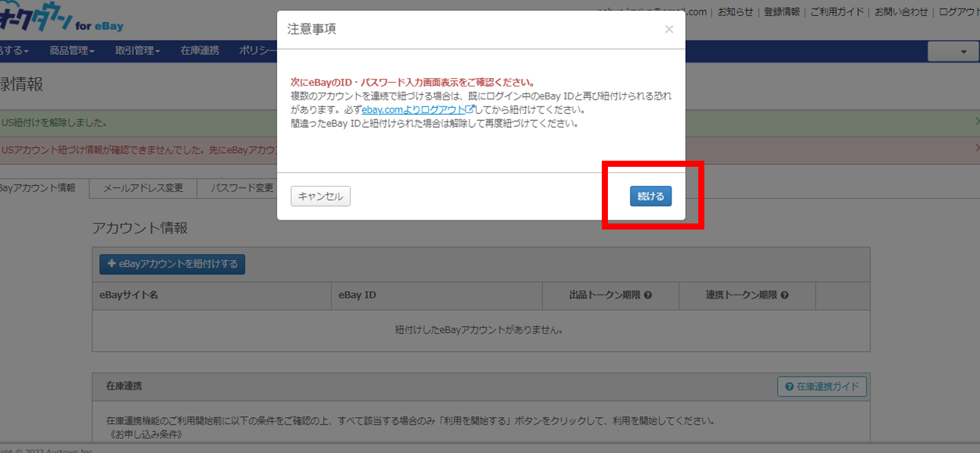The width and height of the screenshot is (980, 453).
Task: Open the ご利用ガイド header link
Action: coord(837,12)
